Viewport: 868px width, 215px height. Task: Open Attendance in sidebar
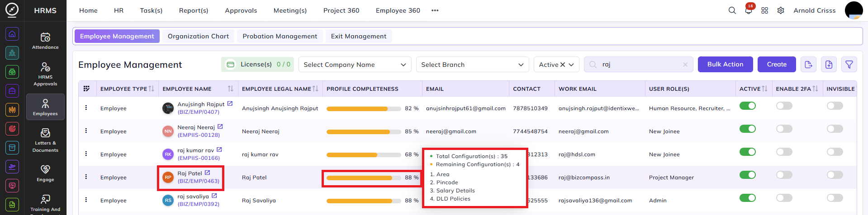[45, 41]
